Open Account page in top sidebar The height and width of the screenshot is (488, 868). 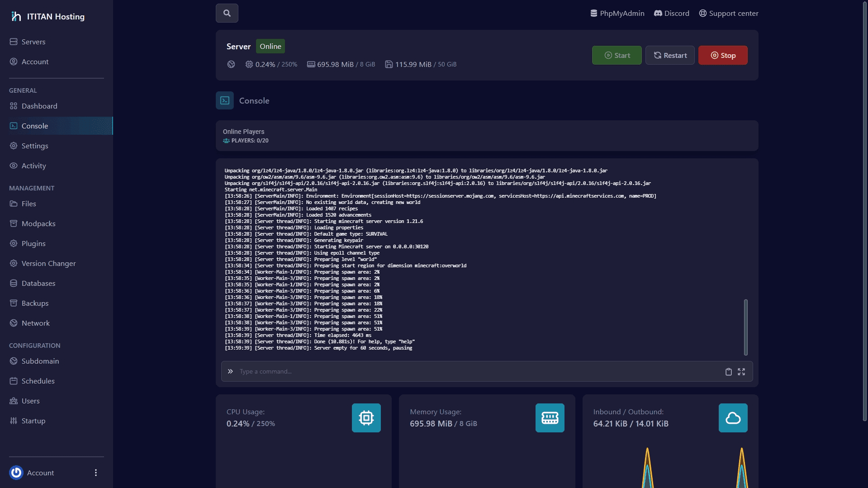pos(57,62)
